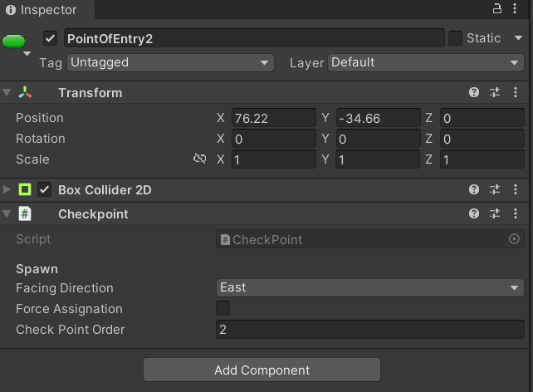This screenshot has height=392, width=533.
Task: Click Scale Y field
Action: pos(378,159)
